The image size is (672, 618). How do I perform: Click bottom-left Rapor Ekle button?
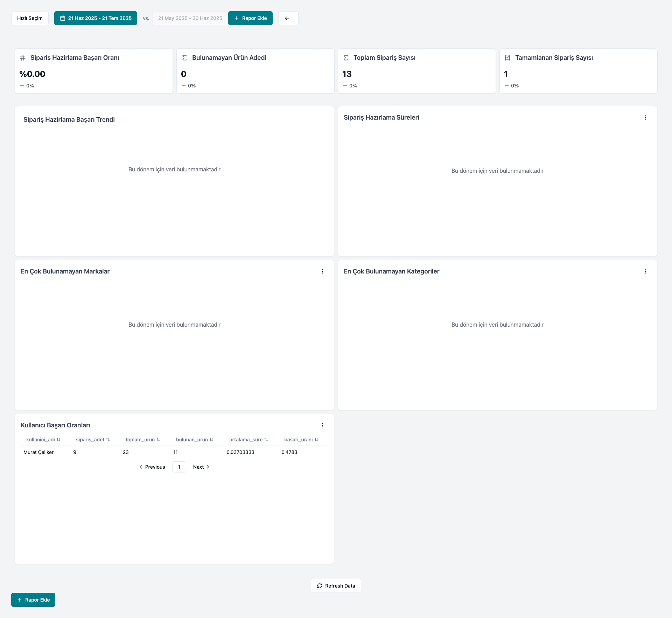(33, 600)
